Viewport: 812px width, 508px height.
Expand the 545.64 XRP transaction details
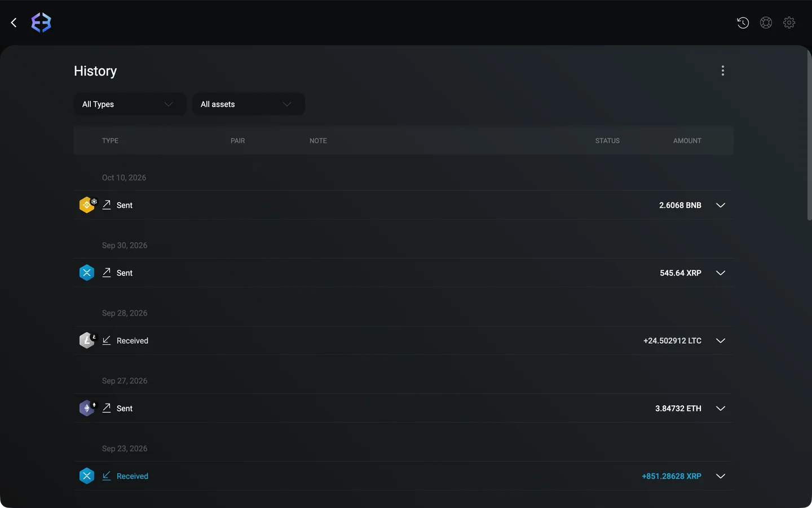coord(721,273)
